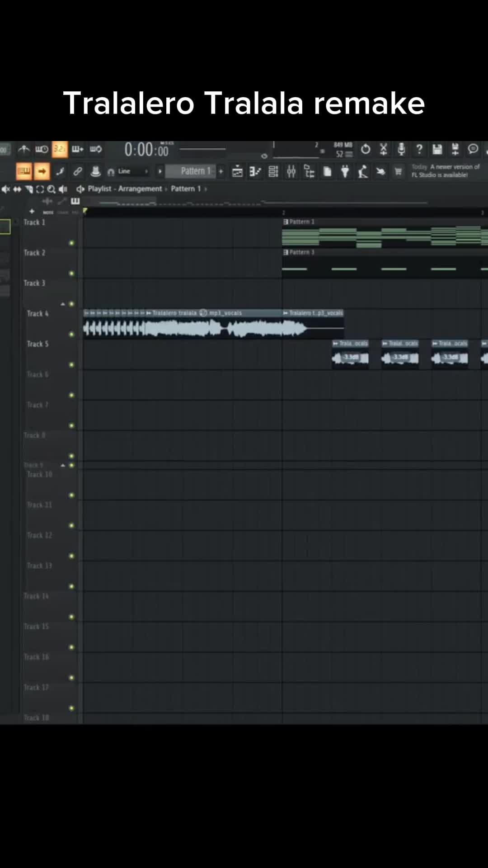The width and height of the screenshot is (488, 868).
Task: Toggle the metronome icon
Action: 23,149
